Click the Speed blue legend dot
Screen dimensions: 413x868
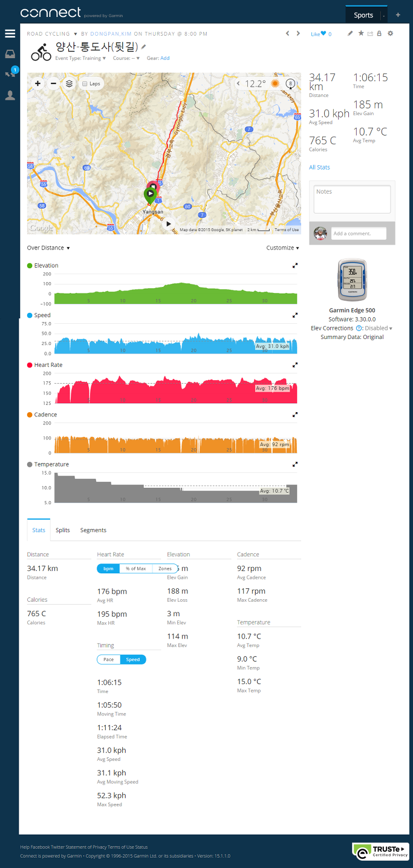click(30, 315)
